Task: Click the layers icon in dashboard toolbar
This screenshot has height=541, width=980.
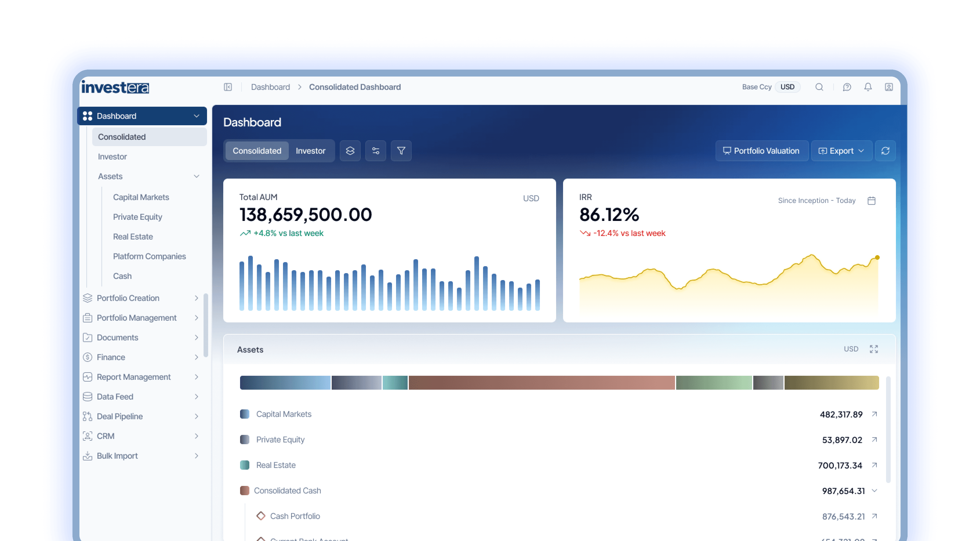Action: point(350,151)
